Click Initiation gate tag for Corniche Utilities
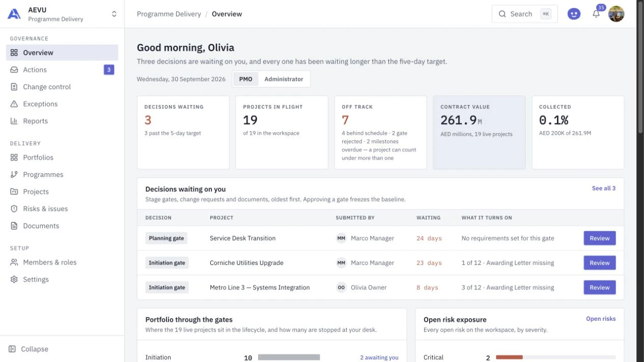 tap(167, 263)
